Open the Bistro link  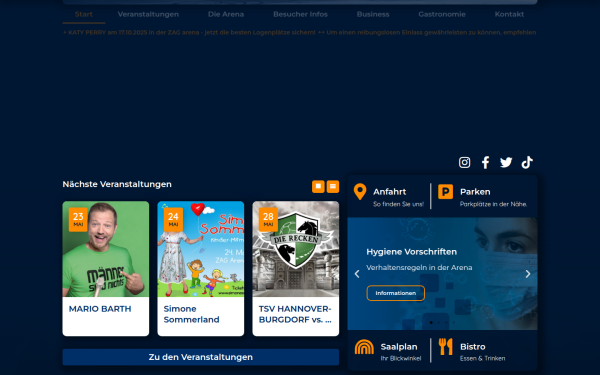click(473, 347)
